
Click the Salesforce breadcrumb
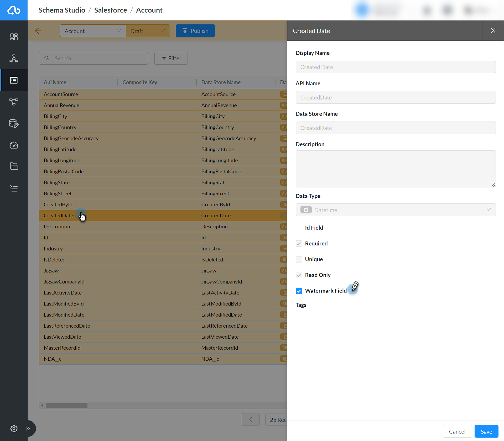click(111, 10)
